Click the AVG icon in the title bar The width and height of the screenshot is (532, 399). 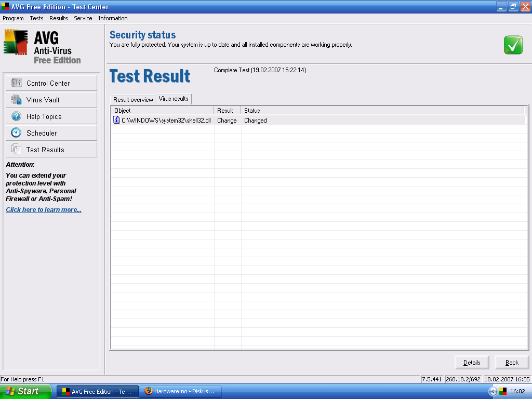[x=5, y=6]
